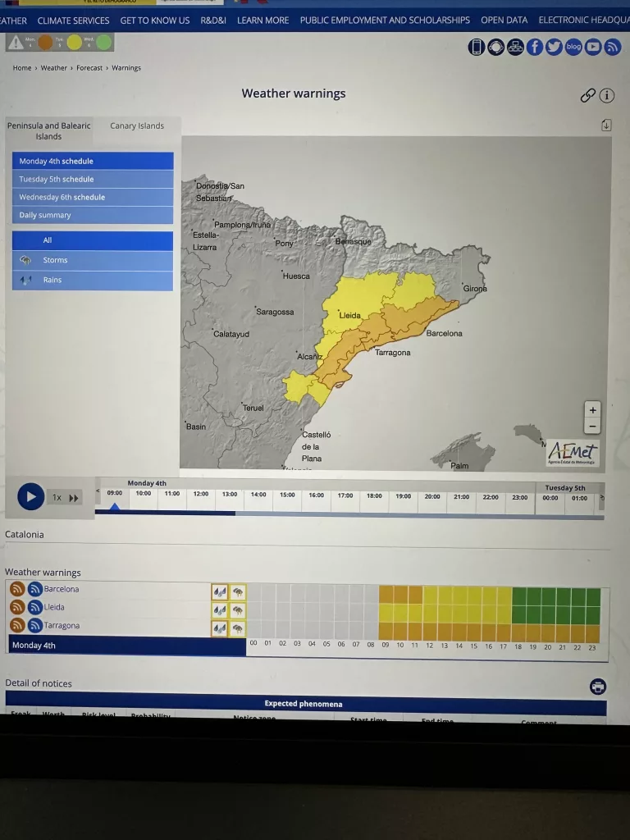Open the Twitter social icon
630x840 pixels.
[x=554, y=48]
